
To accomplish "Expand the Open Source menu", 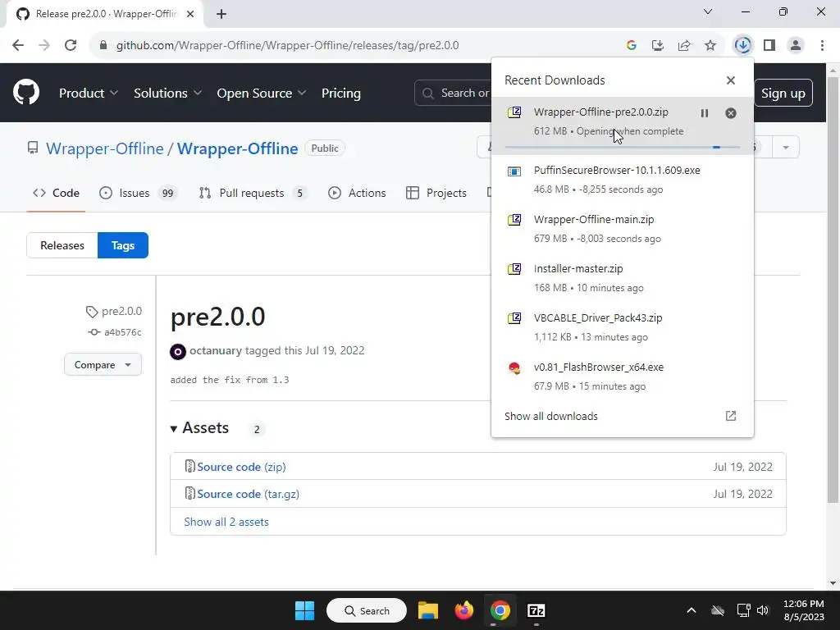I will pos(262,94).
